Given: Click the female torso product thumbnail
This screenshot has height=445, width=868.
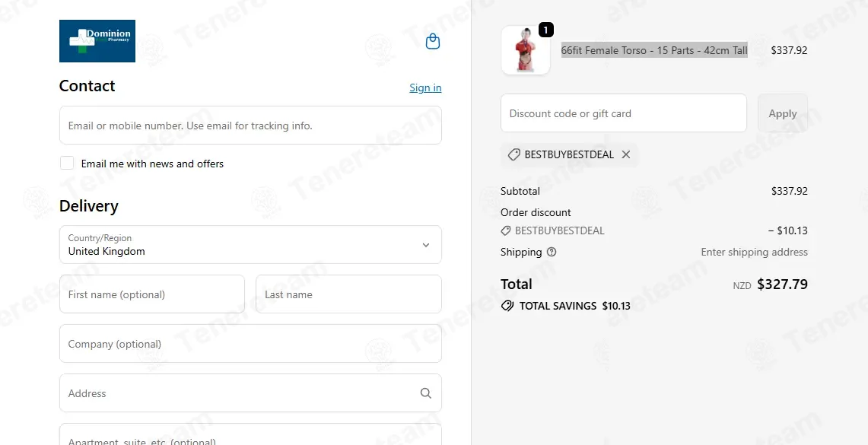Looking at the screenshot, I should tap(526, 49).
